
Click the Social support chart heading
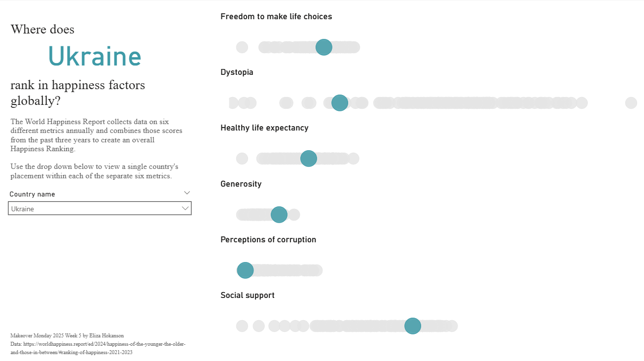coord(248,295)
